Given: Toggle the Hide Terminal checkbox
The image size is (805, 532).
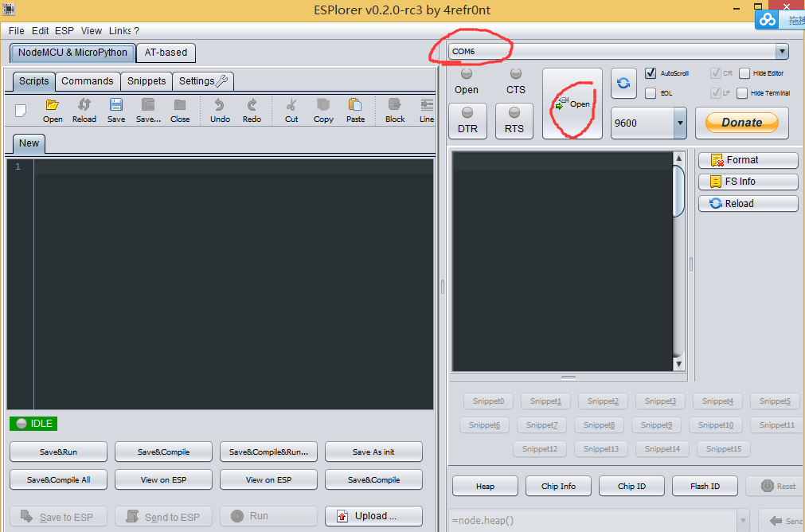Looking at the screenshot, I should [x=742, y=93].
